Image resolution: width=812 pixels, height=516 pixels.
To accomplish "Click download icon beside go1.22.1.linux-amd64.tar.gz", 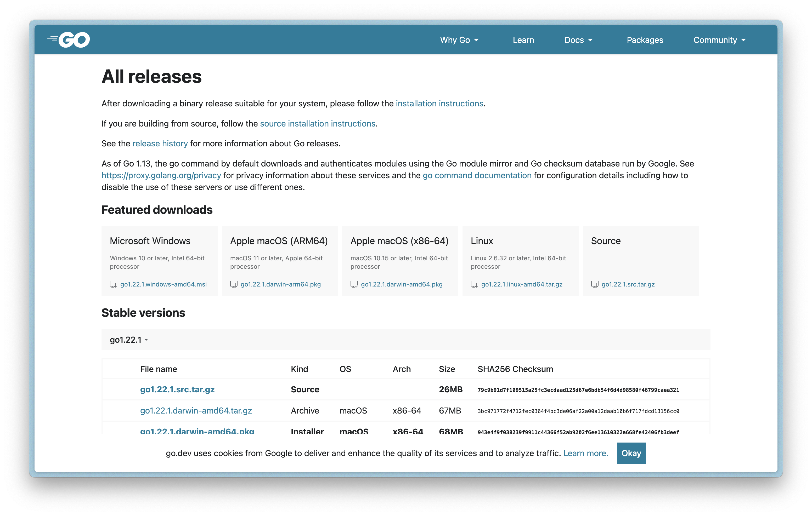I will tap(475, 284).
